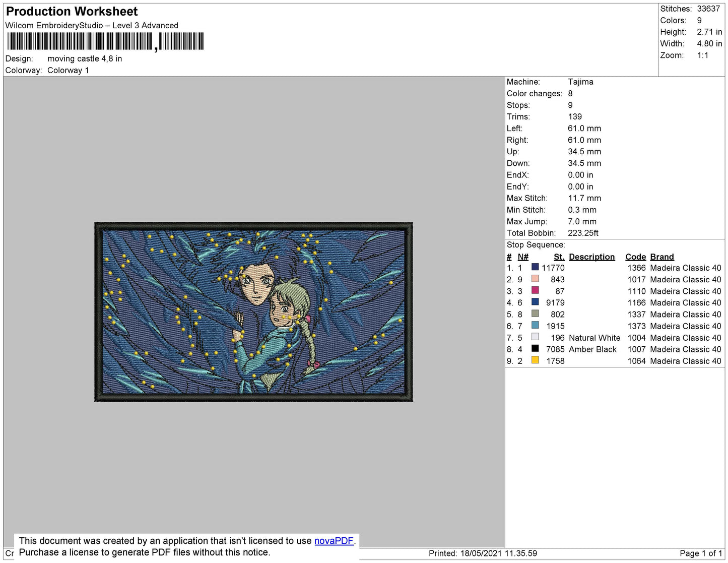Click the Zoom value '1:1'
This screenshot has height=563, width=728.
click(x=703, y=55)
